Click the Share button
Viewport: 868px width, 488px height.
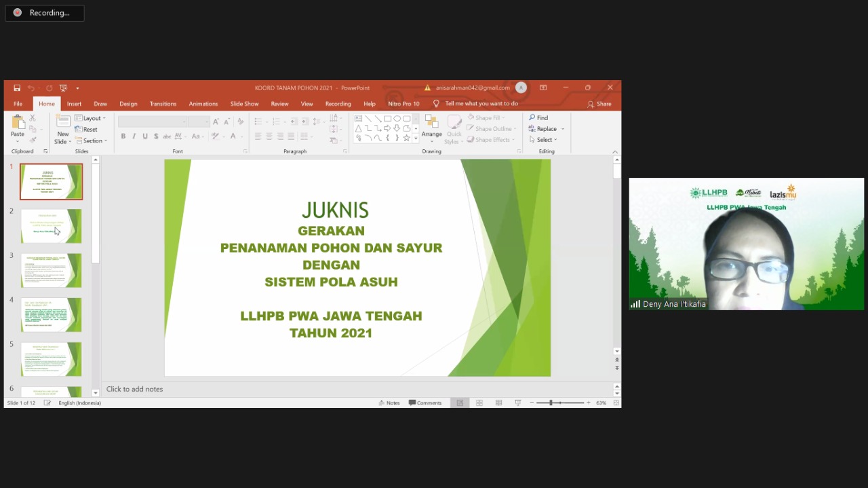[x=599, y=104]
